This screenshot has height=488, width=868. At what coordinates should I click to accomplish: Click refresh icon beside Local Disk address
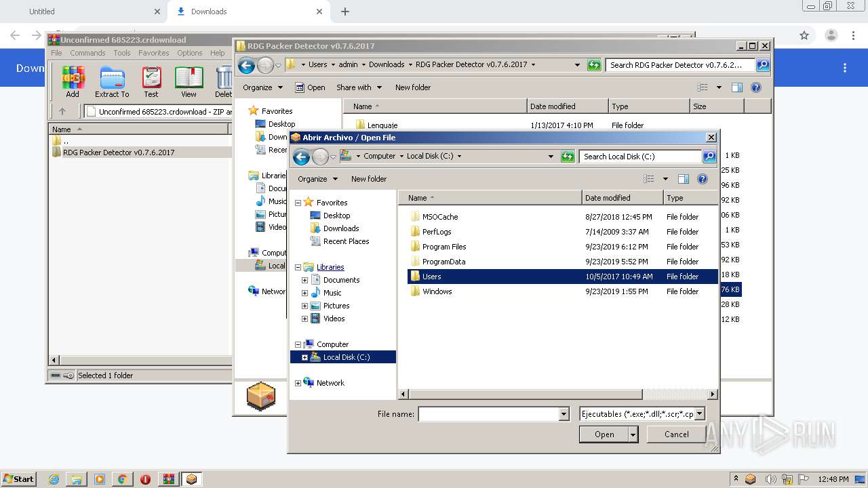[x=568, y=157]
